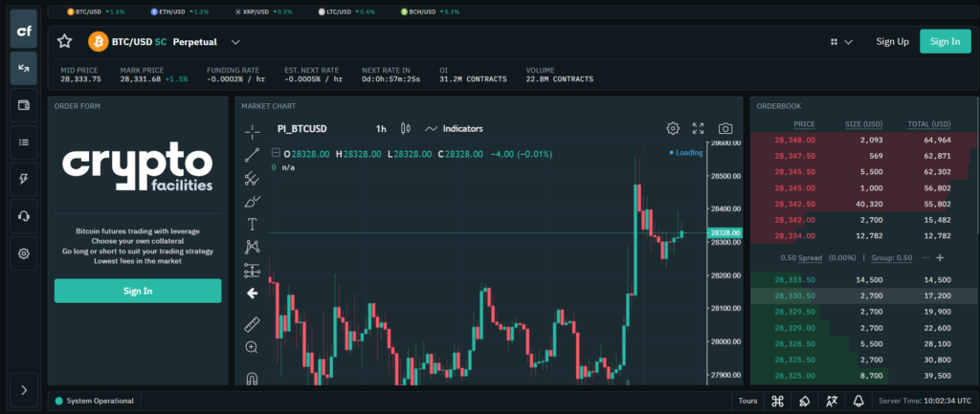The image size is (980, 414).
Task: Click the 28328.00 price axis marker
Action: (x=724, y=233)
